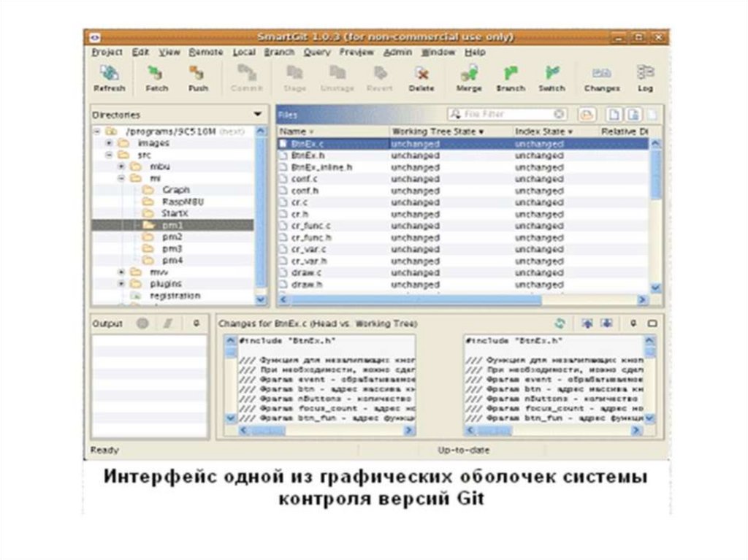Open the Directories panel dropdown
Screen dimensions: 748x560
pyautogui.click(x=258, y=115)
